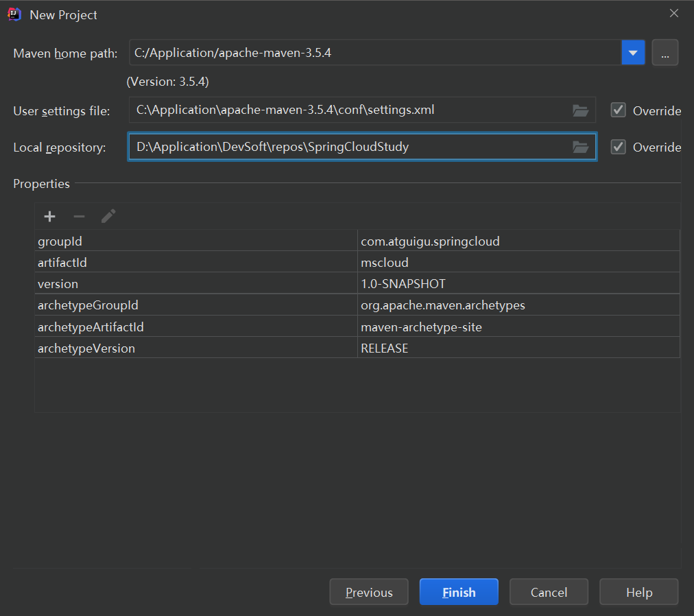
Task: Click value org.apache.maven.archetypes
Action: coord(442,305)
